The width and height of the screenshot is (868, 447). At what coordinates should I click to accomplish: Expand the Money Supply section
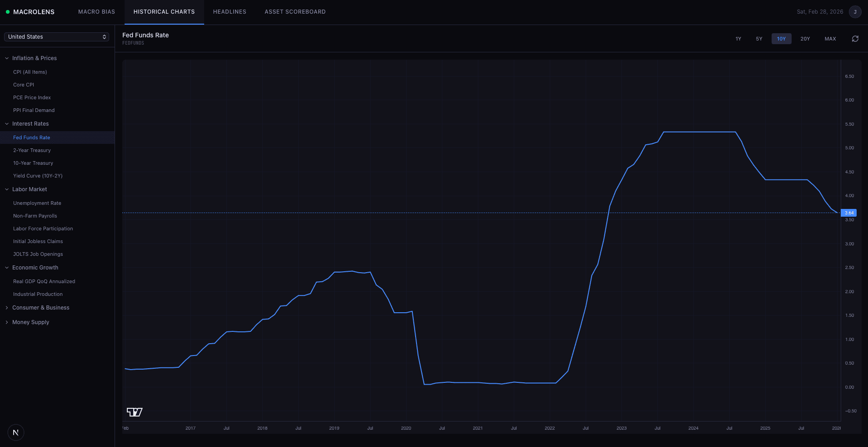coord(30,322)
